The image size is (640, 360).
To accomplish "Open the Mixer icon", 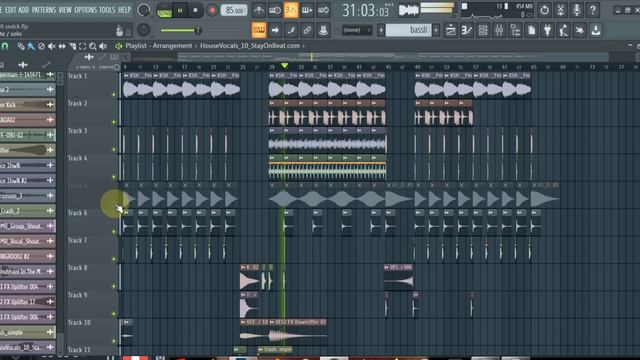I will tap(499, 30).
